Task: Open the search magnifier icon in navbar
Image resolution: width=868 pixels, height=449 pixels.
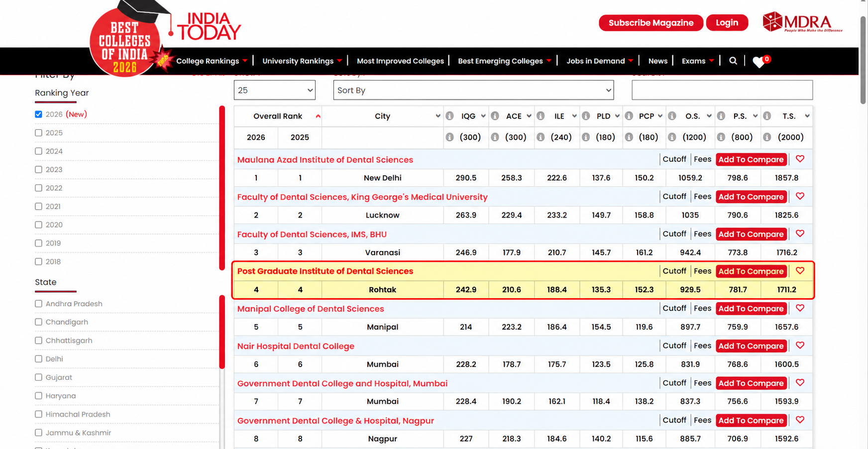Action: coord(733,61)
